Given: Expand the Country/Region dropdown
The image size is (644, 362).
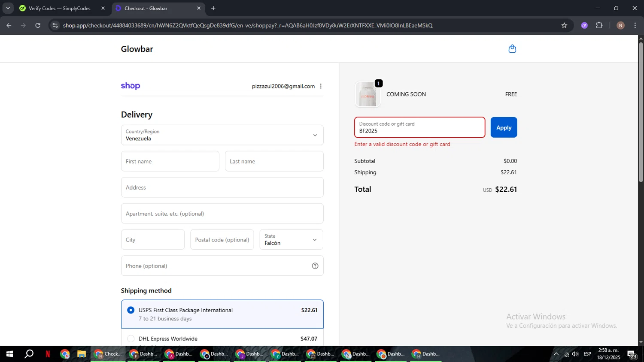Looking at the screenshot, I should [222, 135].
